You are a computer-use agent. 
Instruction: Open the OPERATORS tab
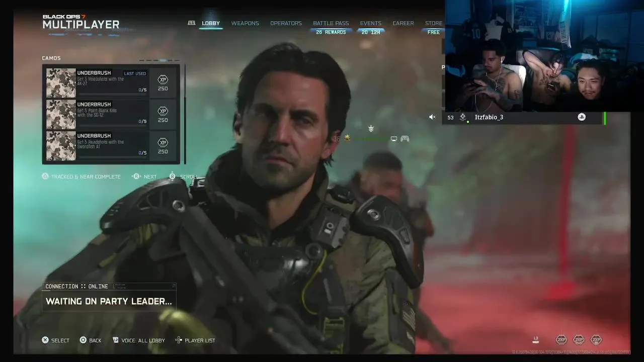point(286,23)
